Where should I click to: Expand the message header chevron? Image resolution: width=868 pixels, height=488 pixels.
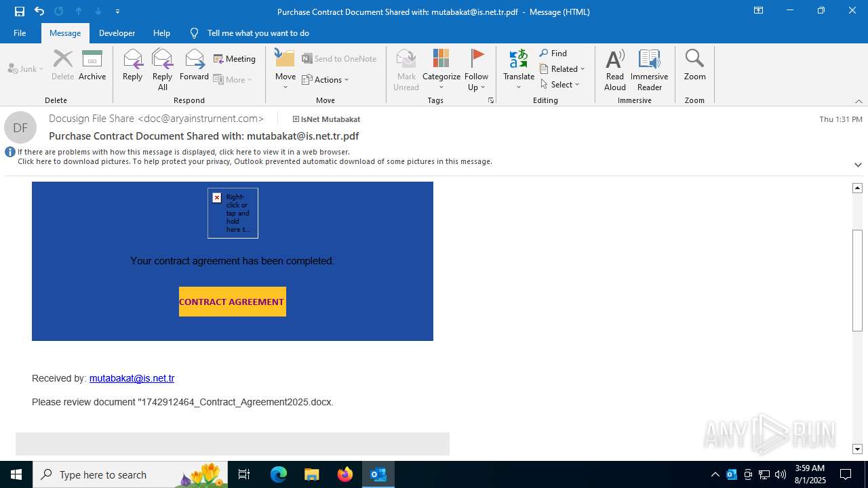[x=858, y=165]
